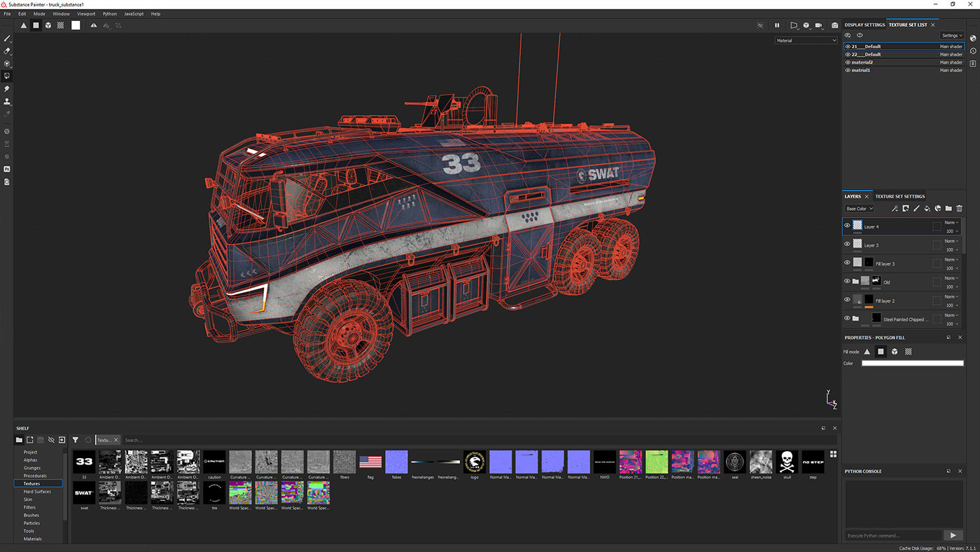Add a folder in the Layers panel
The width and height of the screenshot is (980, 552).
coord(948,208)
